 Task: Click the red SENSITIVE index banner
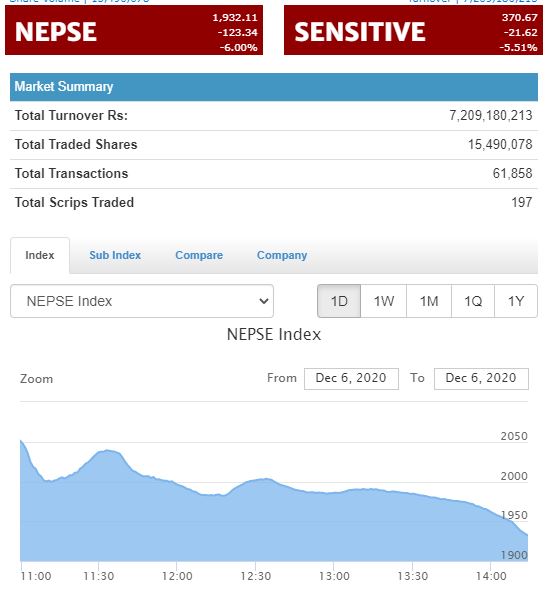coord(413,30)
